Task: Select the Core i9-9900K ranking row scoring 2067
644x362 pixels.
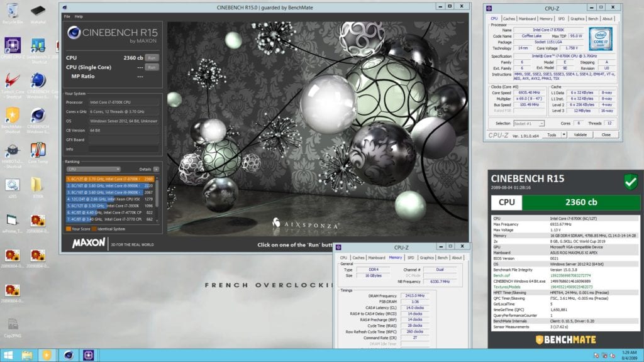Action: tap(110, 192)
